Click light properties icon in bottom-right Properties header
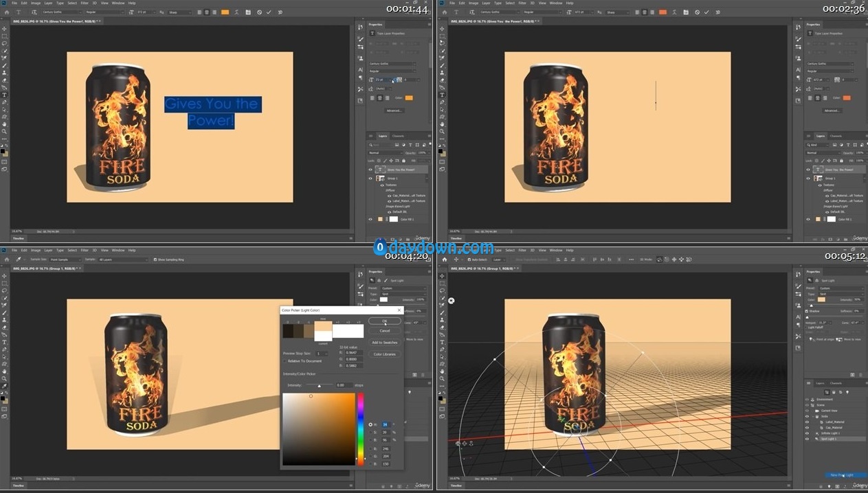 [810, 280]
